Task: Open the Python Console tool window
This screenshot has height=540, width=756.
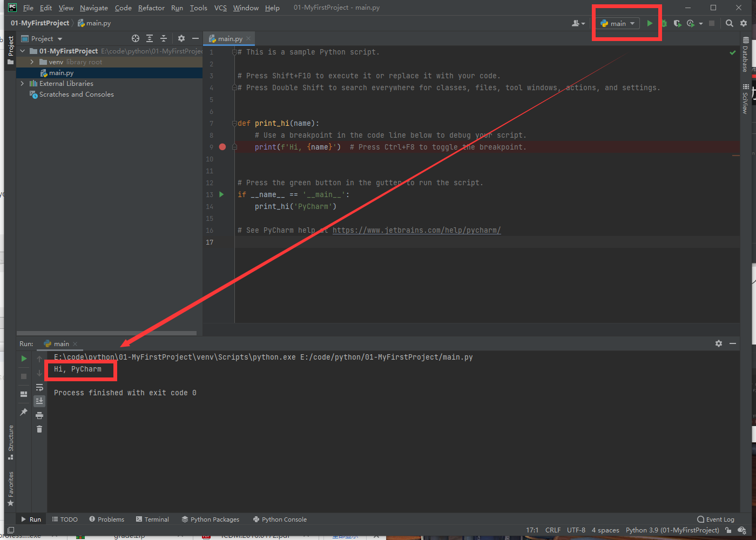Action: pyautogui.click(x=280, y=519)
